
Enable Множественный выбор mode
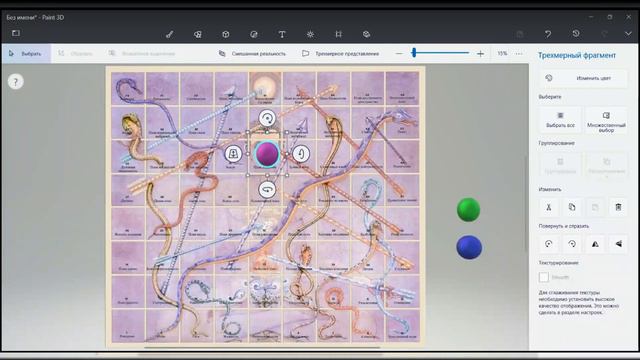pos(606,120)
